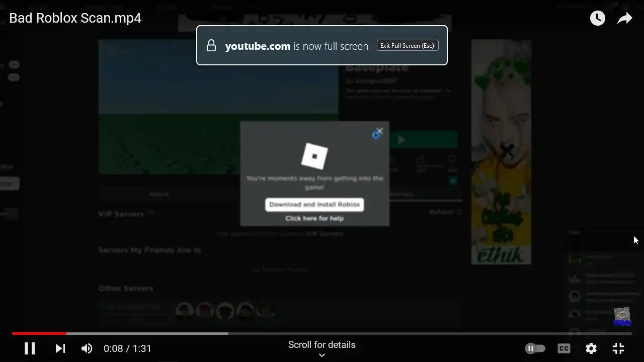Exit full screen mode icon
644x362 pixels.
[x=618, y=348]
